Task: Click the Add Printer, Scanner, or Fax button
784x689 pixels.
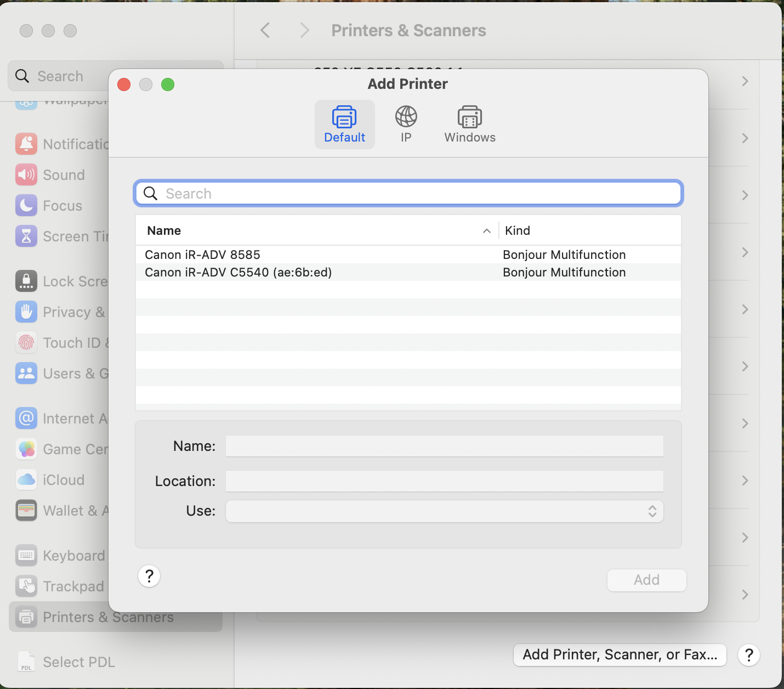Action: pyautogui.click(x=620, y=654)
